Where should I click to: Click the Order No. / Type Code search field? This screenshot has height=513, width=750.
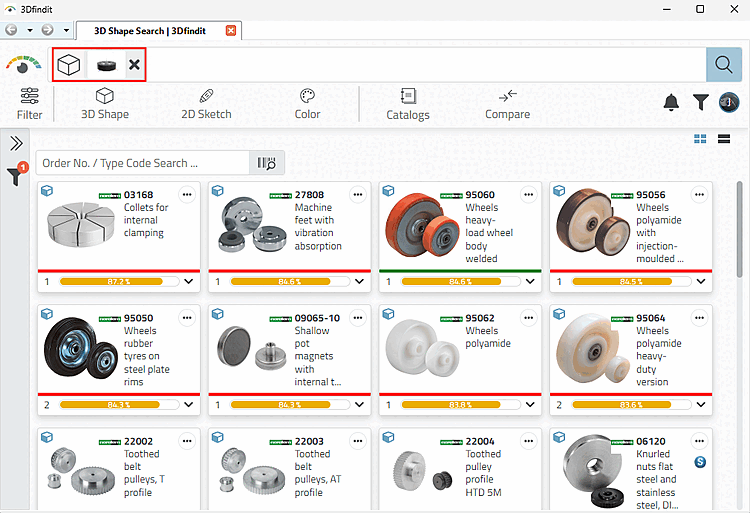143,163
